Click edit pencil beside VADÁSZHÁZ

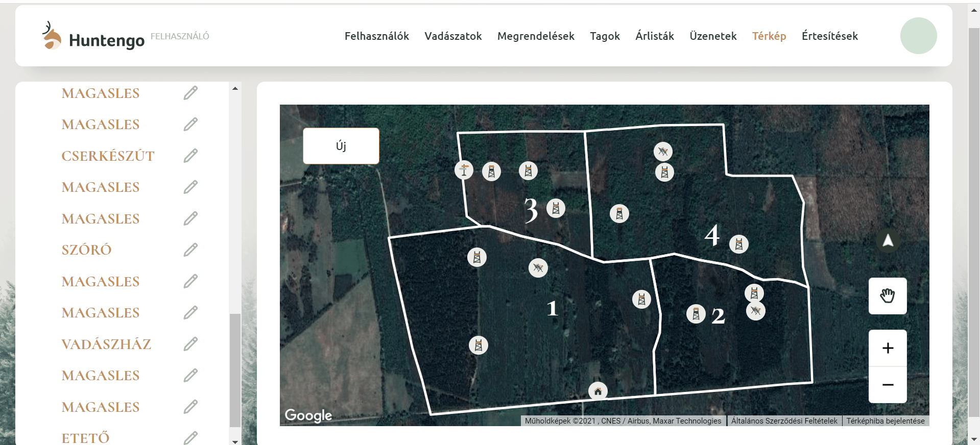click(x=190, y=344)
